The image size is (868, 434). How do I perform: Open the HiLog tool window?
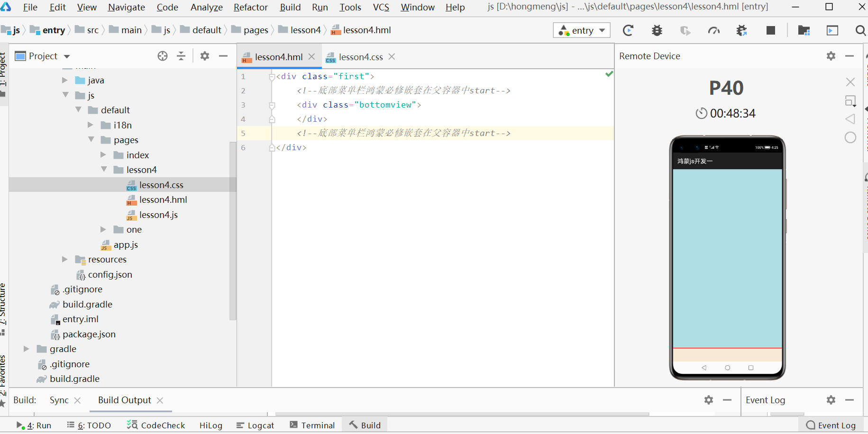pos(211,425)
